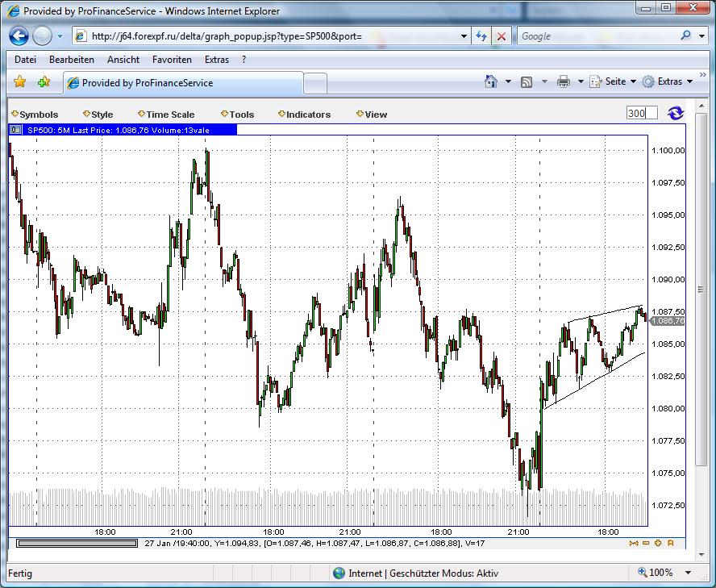Click the Print icon in command bar
Image resolution: width=716 pixels, height=588 pixels.
[564, 81]
